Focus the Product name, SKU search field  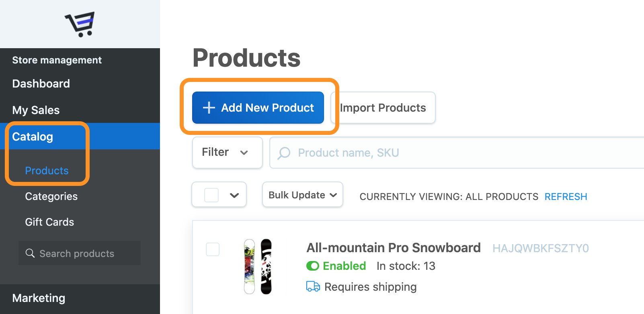tap(442, 153)
